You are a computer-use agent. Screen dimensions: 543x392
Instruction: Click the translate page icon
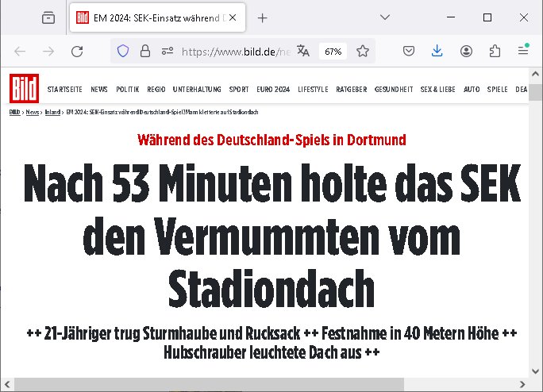[x=302, y=52]
